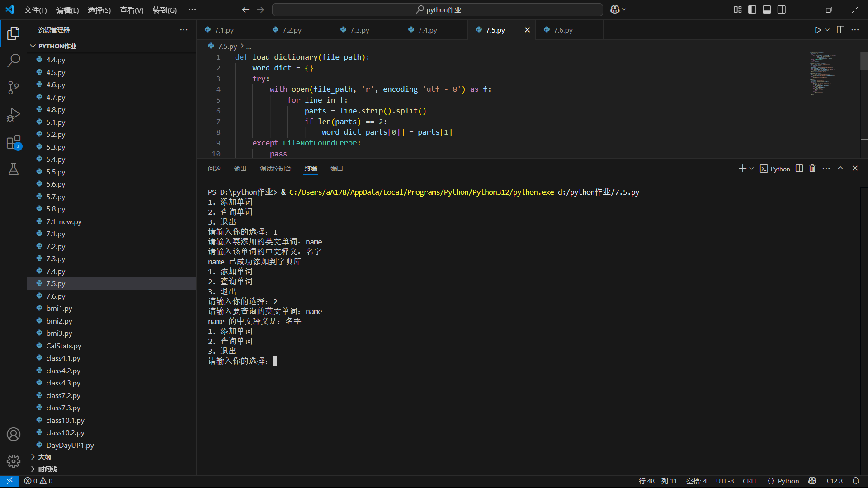The height and width of the screenshot is (488, 868).
Task: Click the python作业 command center search box
Action: click(x=438, y=9)
